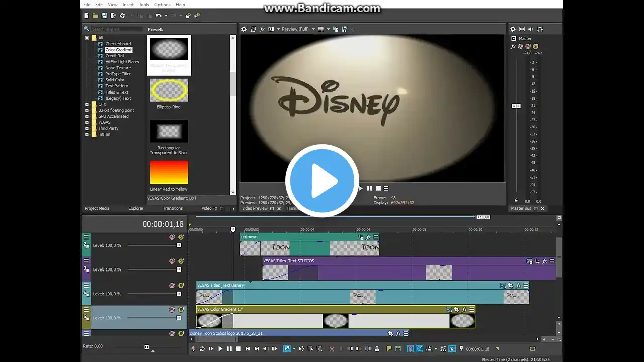Switch to the Transitions tab
This screenshot has height=362, width=644.
tap(173, 208)
